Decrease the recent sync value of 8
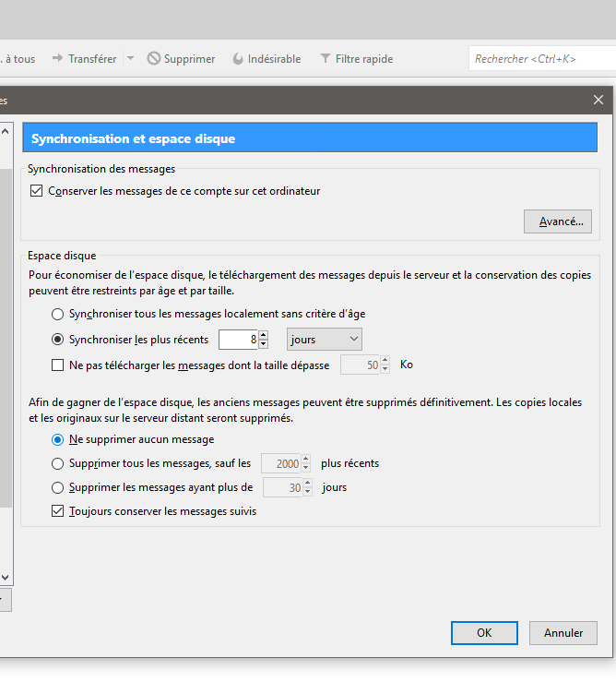This screenshot has height=682, width=616. pos(264,344)
